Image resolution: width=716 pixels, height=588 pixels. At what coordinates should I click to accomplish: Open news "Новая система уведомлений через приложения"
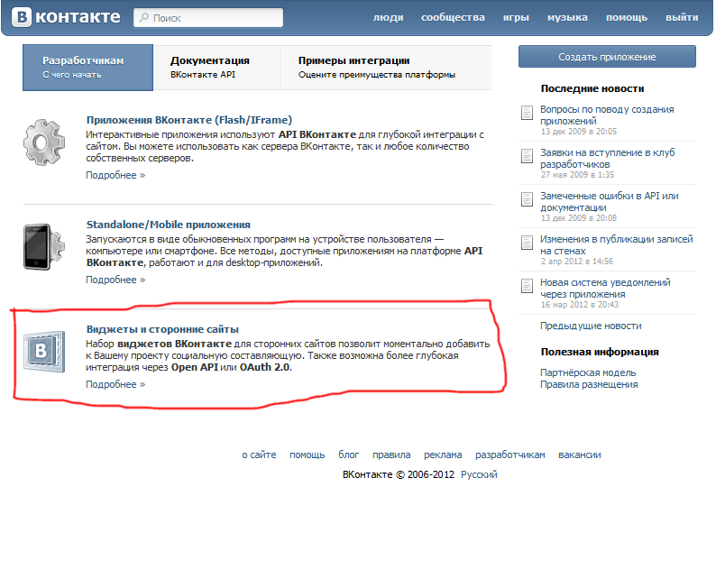tap(605, 289)
